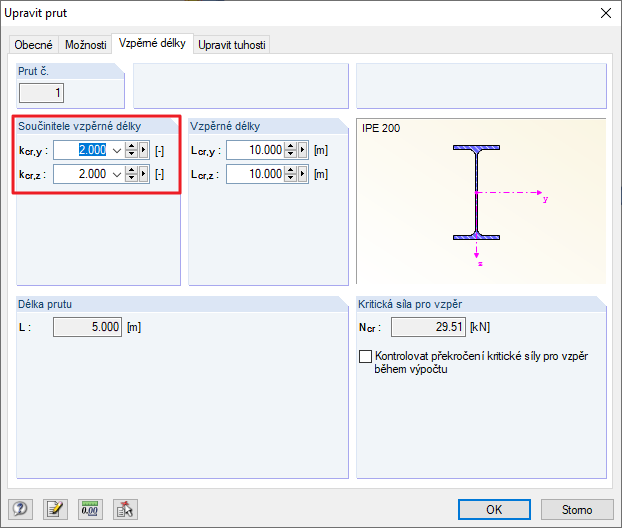The image size is (622, 528).
Task: Open the help icon button
Action: click(x=20, y=509)
